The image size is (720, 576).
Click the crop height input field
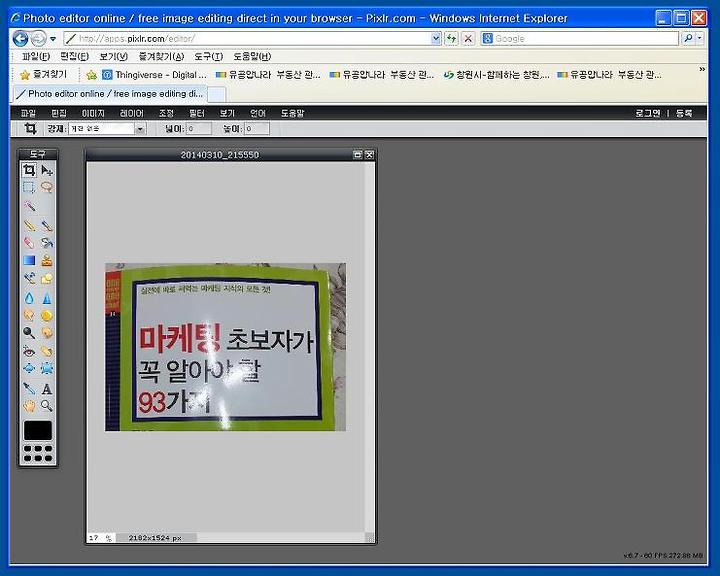257,129
